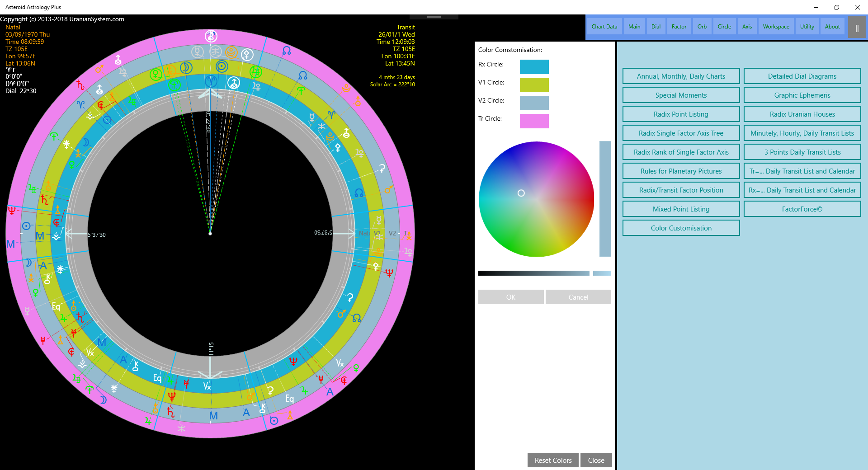Open 3 Points Daily Transit Lists
Screen dimensions: 868x470
802,152
